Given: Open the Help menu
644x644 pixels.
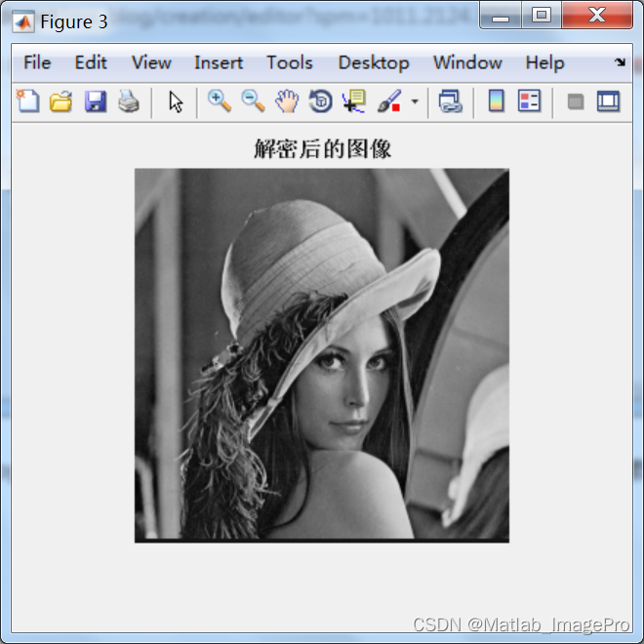Looking at the screenshot, I should pos(545,63).
